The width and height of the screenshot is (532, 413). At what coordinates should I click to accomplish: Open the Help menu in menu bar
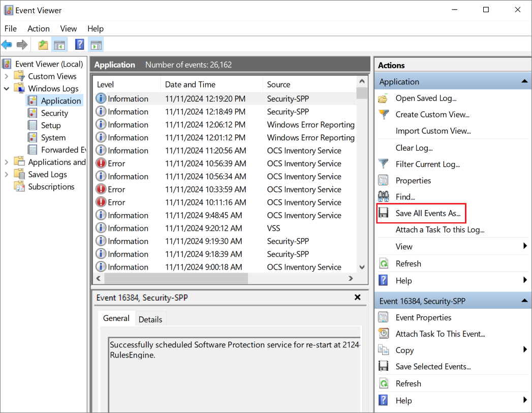tap(96, 28)
